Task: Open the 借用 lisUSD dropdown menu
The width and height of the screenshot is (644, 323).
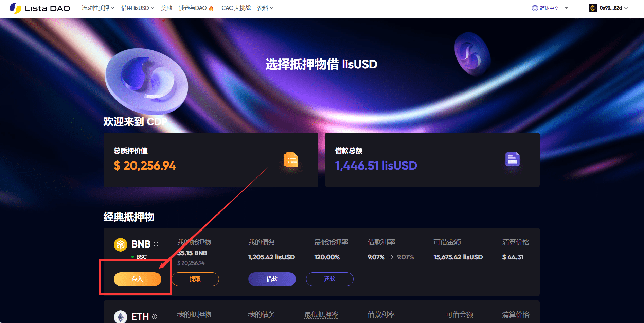Action: click(x=138, y=8)
